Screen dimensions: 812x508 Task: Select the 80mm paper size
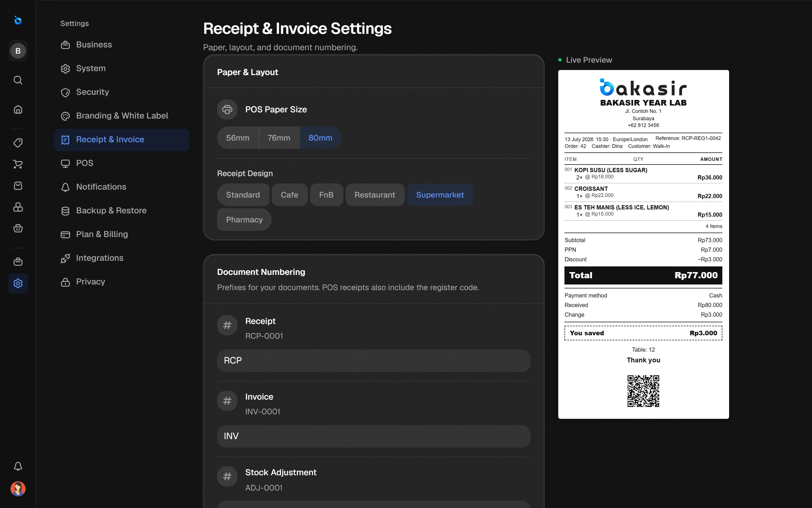[321, 138]
